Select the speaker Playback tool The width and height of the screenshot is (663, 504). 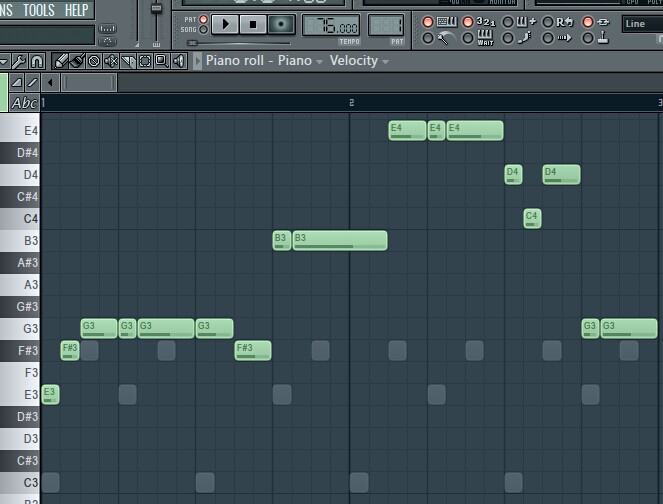[x=179, y=62]
